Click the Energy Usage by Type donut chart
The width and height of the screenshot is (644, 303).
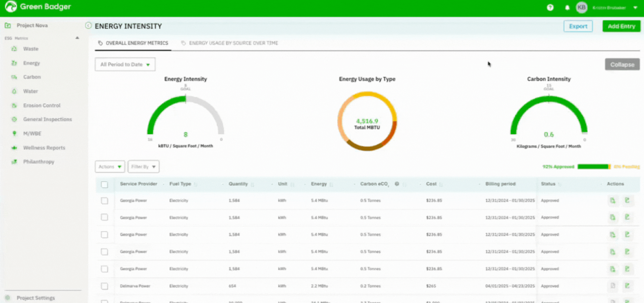(x=367, y=121)
